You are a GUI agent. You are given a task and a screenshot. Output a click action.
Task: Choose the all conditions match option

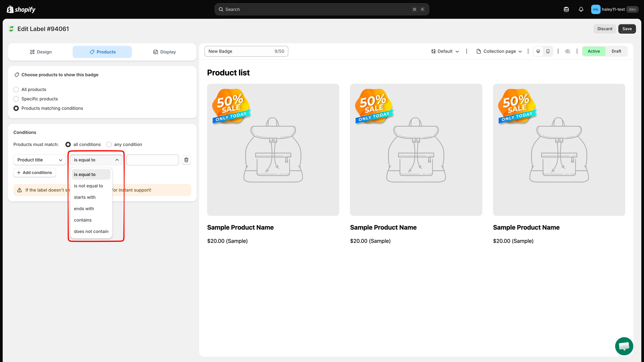click(x=68, y=144)
